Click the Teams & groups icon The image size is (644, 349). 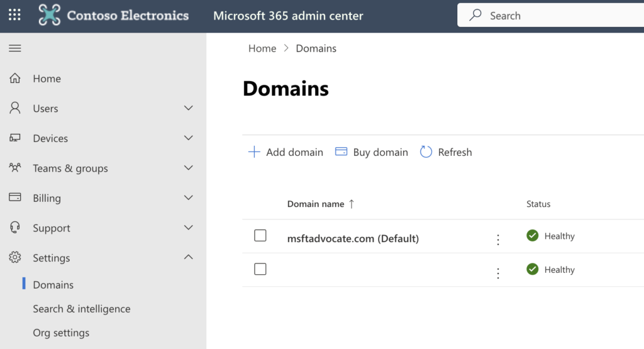point(15,168)
